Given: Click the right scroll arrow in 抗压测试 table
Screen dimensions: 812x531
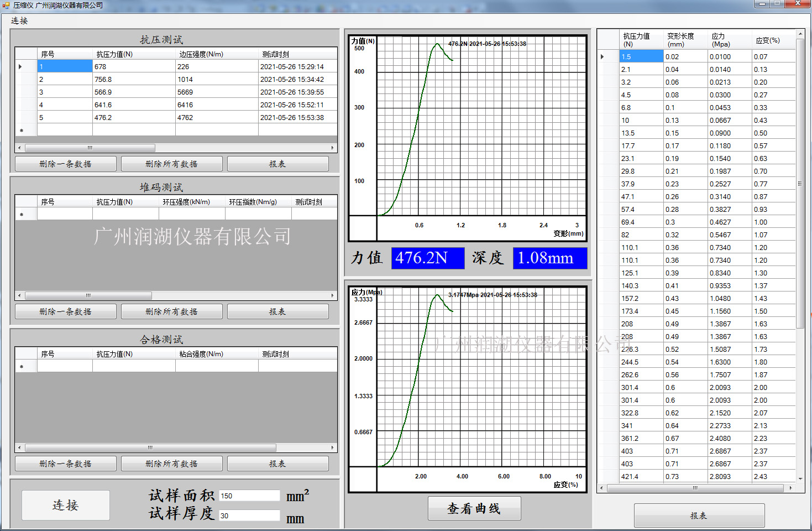Looking at the screenshot, I should click(x=333, y=148).
